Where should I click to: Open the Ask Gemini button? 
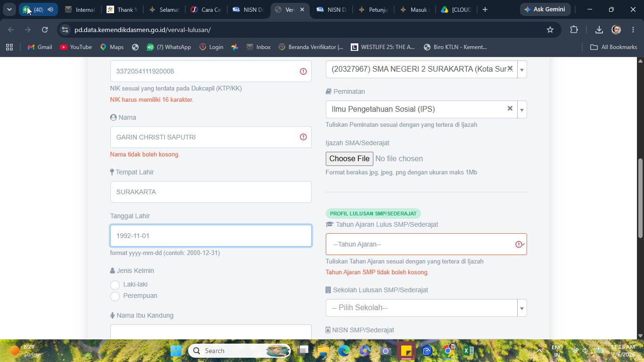tap(545, 9)
